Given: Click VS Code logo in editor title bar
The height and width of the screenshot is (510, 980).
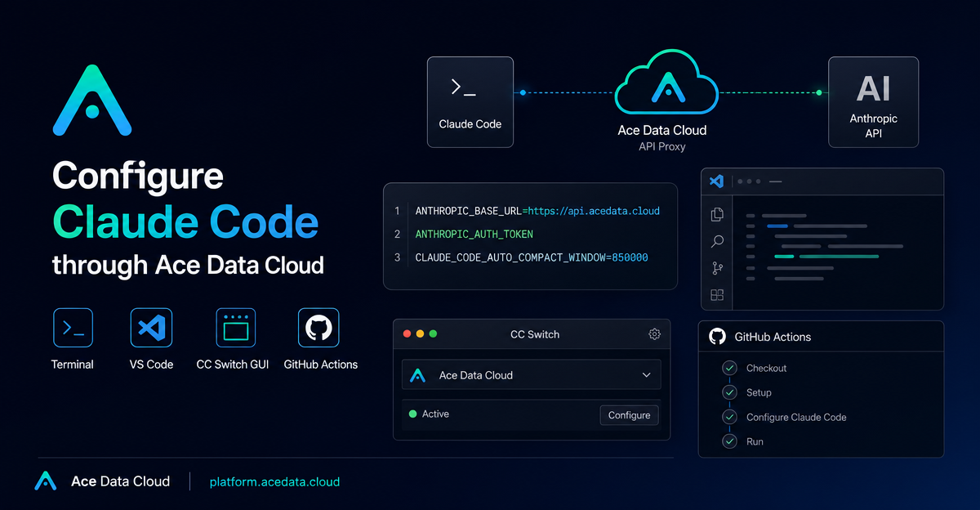Looking at the screenshot, I should click(x=717, y=181).
